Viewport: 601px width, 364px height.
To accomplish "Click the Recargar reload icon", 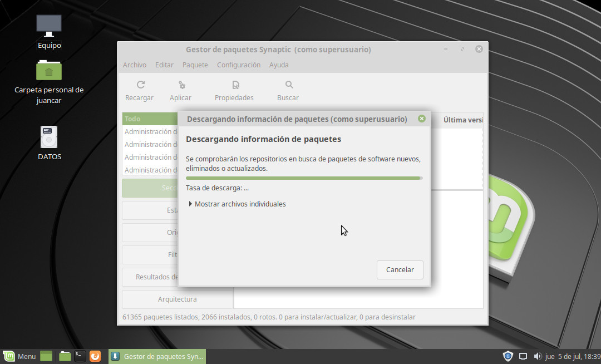I will coord(140,85).
